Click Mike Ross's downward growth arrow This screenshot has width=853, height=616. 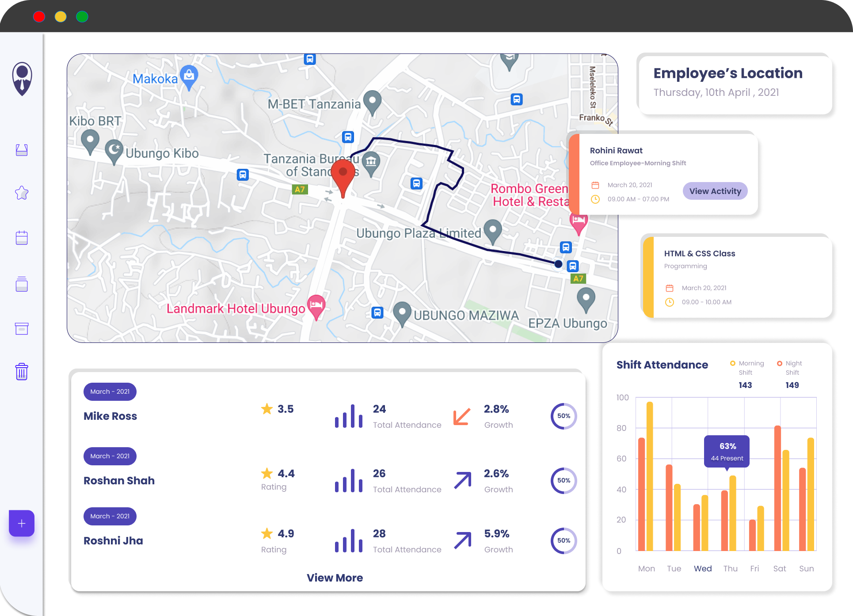[462, 417]
